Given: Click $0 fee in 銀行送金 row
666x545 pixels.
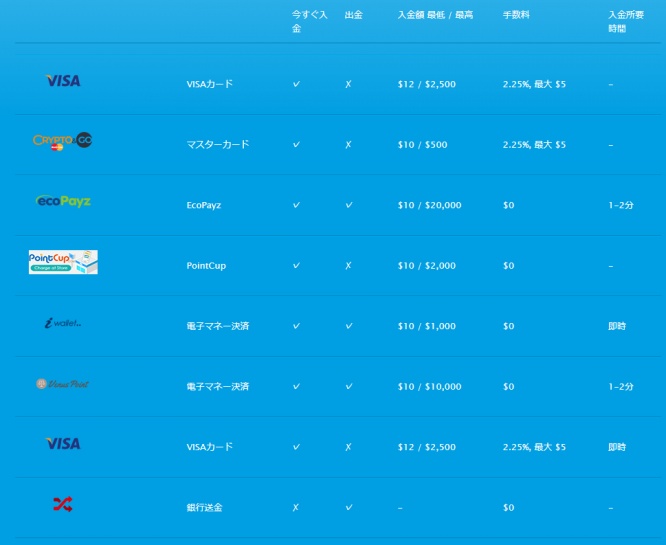Looking at the screenshot, I should 508,507.
